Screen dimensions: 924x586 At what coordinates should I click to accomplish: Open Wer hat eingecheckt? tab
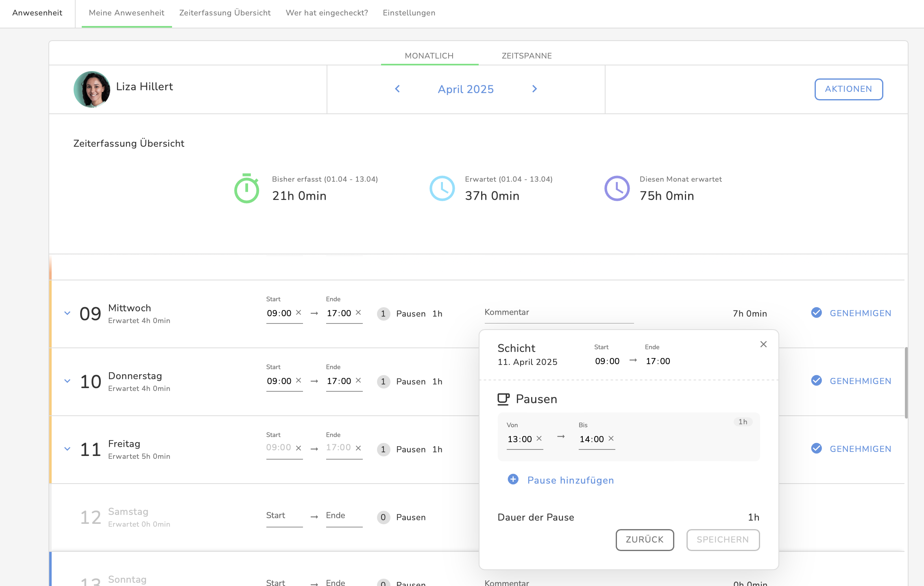pos(327,13)
